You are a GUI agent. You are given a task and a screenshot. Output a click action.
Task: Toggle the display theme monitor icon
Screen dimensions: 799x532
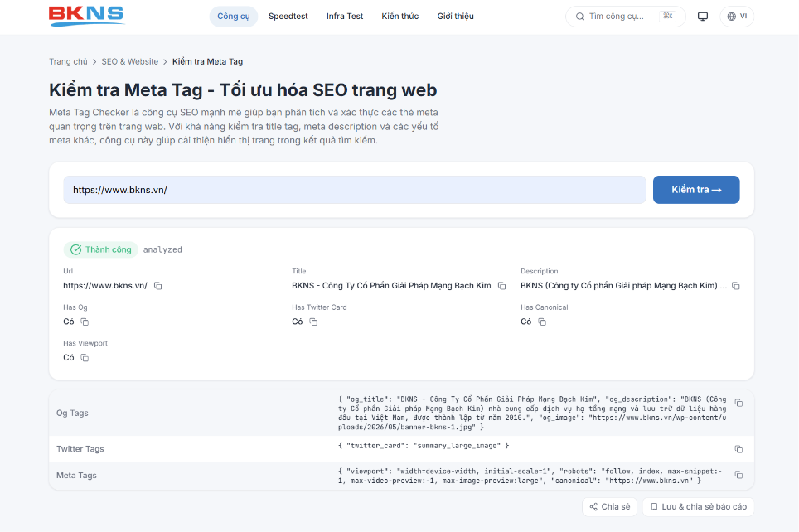pyautogui.click(x=703, y=17)
